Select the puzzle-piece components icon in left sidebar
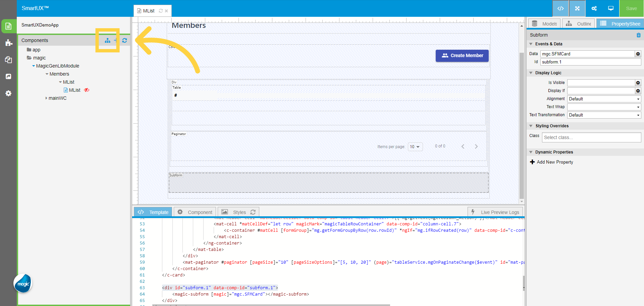This screenshot has width=644, height=306. [x=8, y=43]
